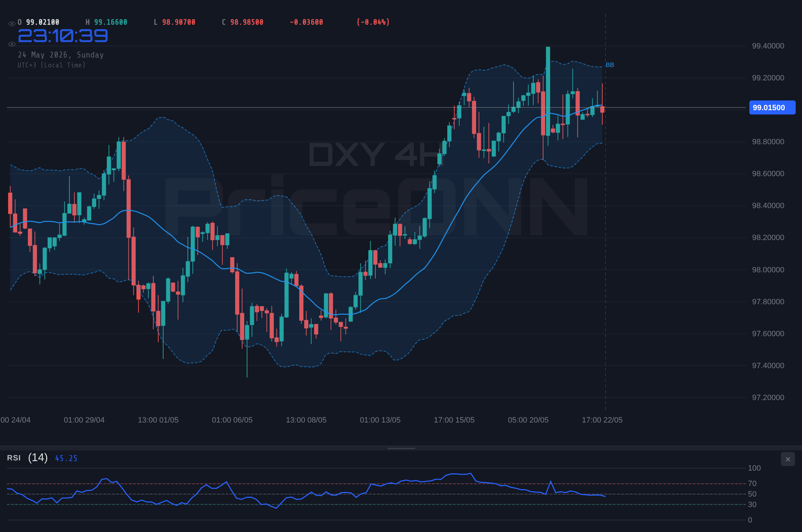Viewport: 802px width, 532px height.
Task: Toggle visibility eye icon beside the clock
Action: (x=12, y=44)
